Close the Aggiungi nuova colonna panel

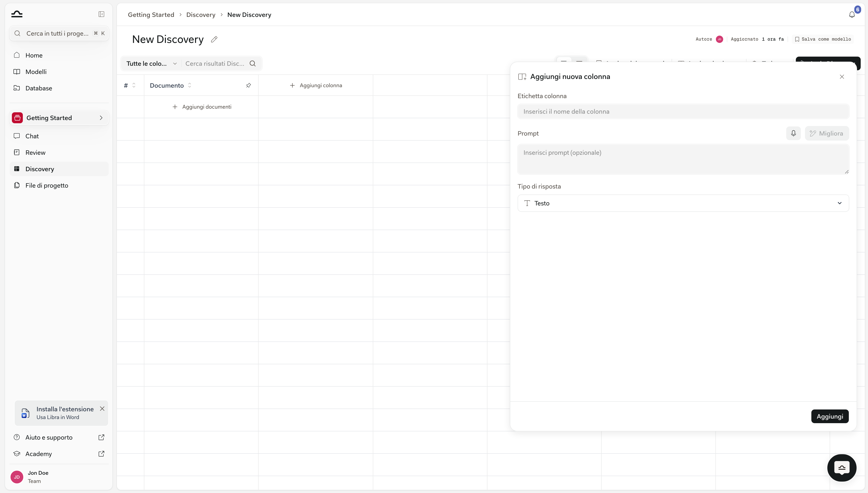point(842,77)
